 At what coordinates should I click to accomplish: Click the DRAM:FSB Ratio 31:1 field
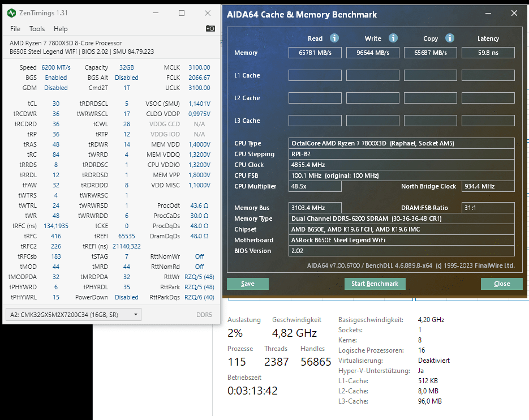click(488, 208)
